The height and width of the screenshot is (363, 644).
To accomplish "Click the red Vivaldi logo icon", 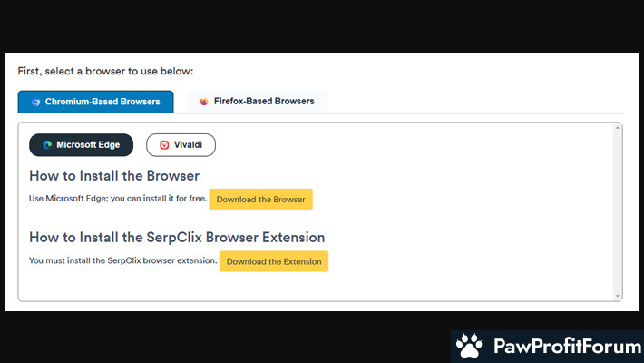I will [x=164, y=144].
